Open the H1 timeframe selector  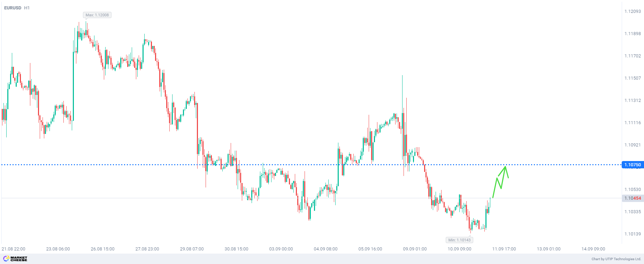point(27,8)
